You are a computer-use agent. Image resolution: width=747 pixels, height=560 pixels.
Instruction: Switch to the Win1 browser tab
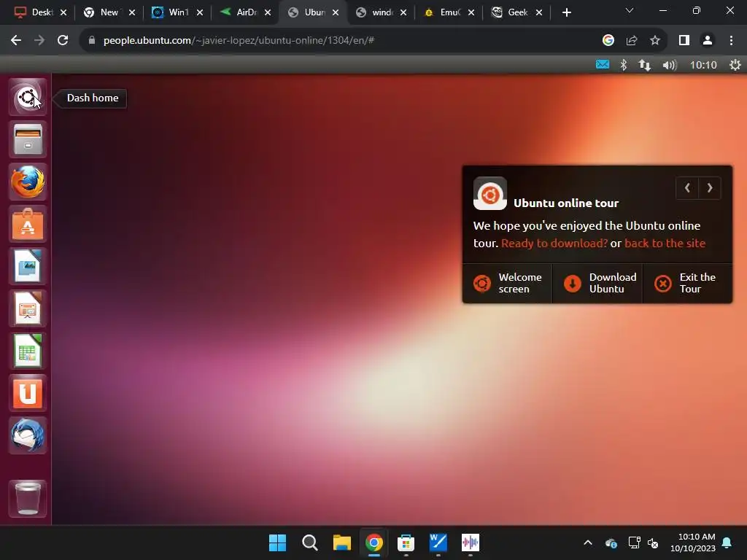(x=177, y=12)
